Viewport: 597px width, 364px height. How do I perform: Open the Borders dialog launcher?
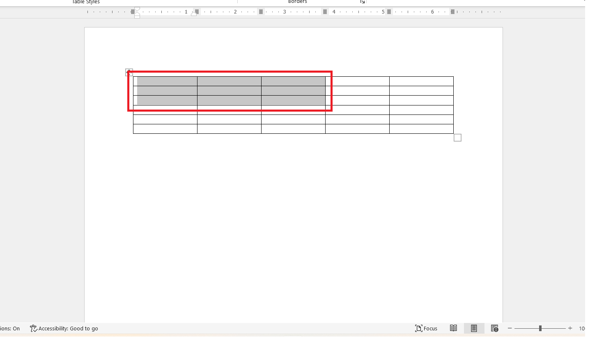pos(363,2)
